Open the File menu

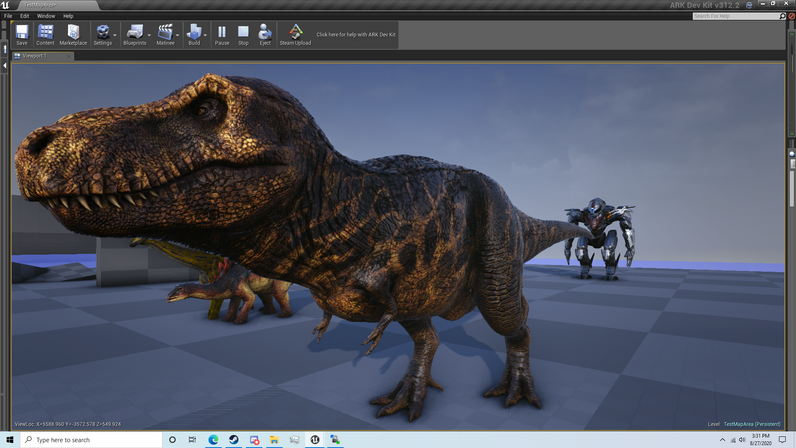pos(8,16)
